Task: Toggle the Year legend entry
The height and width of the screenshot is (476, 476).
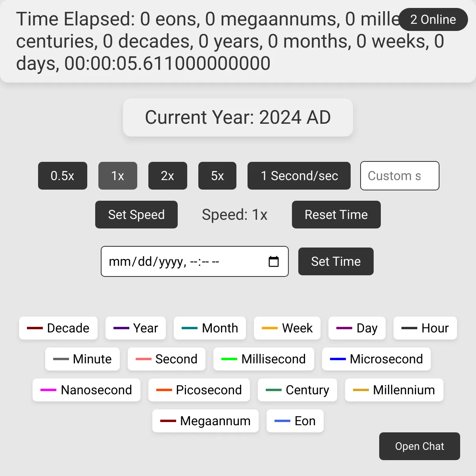Action: click(136, 328)
